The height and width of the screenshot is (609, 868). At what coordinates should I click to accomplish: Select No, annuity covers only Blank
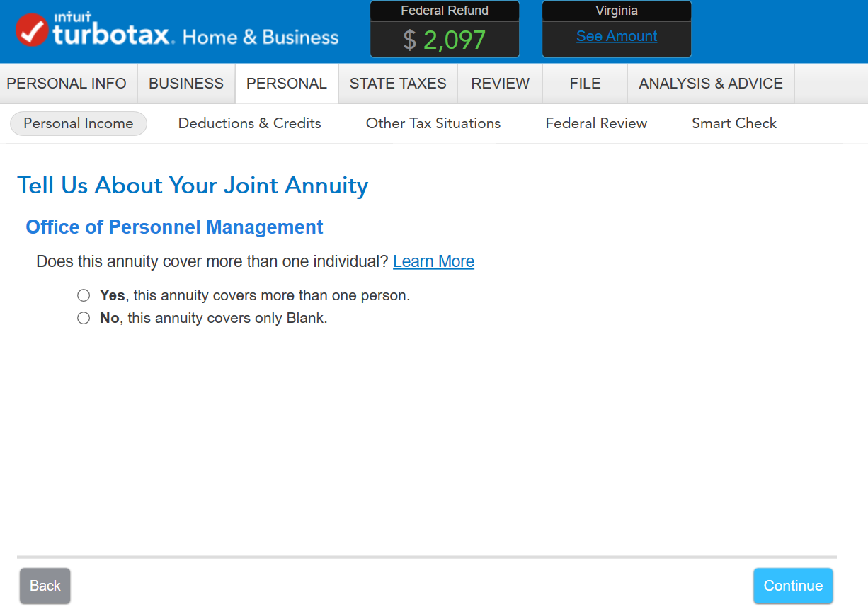click(x=84, y=318)
